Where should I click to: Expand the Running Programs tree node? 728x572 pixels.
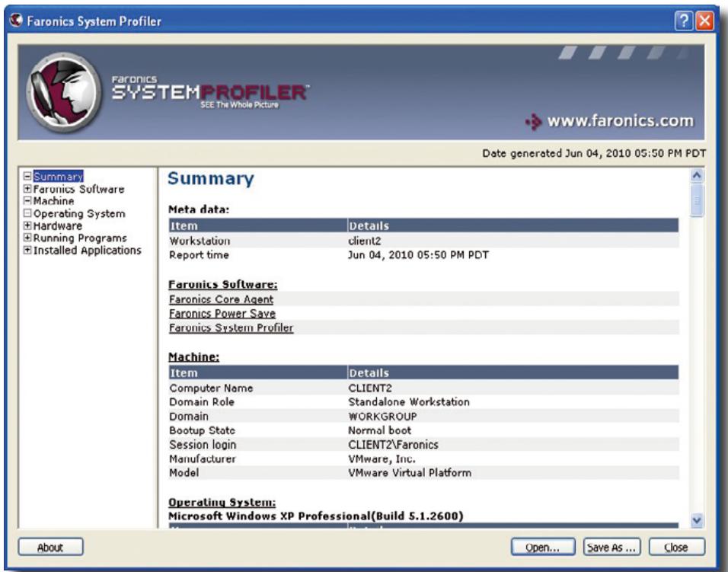27,238
